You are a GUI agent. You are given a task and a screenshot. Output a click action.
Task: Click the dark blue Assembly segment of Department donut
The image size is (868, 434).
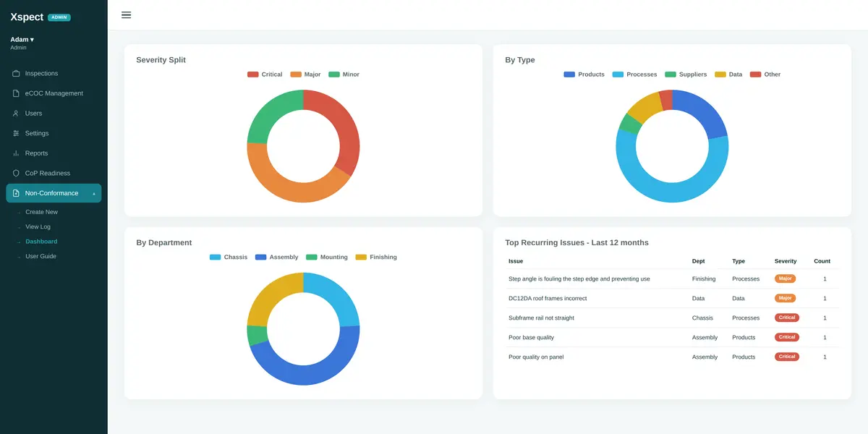(x=309, y=374)
